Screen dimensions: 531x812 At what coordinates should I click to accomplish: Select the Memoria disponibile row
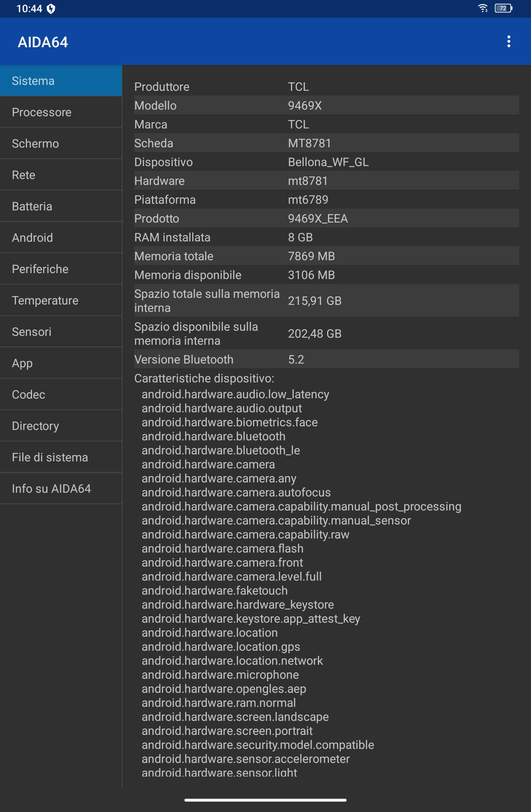click(326, 275)
